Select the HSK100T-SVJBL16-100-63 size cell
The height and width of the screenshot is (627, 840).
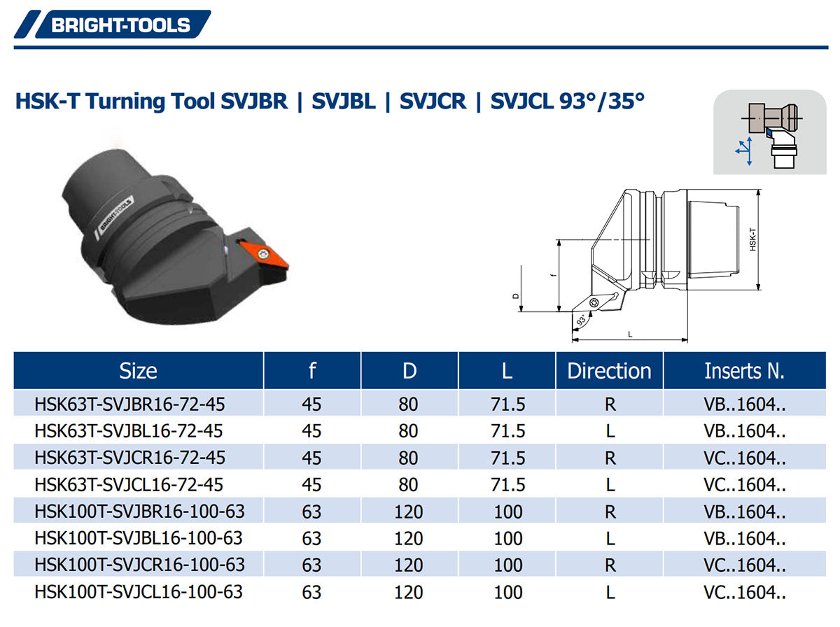[x=138, y=537]
